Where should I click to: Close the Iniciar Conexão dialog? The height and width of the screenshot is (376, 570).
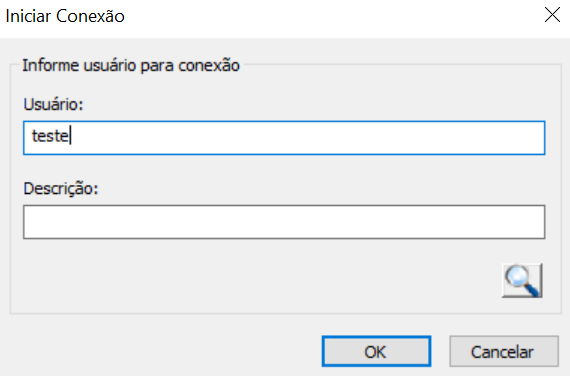[x=552, y=15]
